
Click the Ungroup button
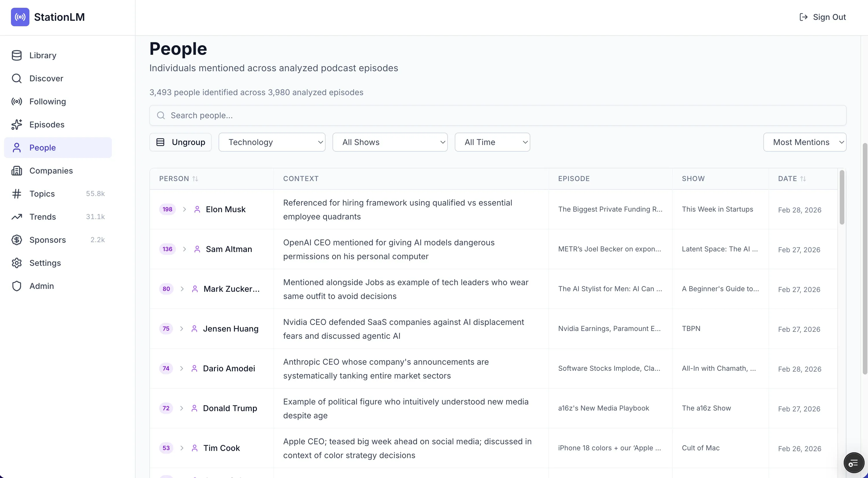point(180,142)
